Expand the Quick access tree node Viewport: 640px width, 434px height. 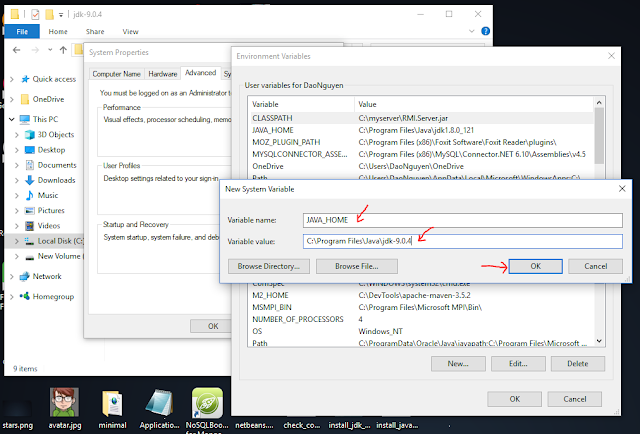[x=11, y=79]
